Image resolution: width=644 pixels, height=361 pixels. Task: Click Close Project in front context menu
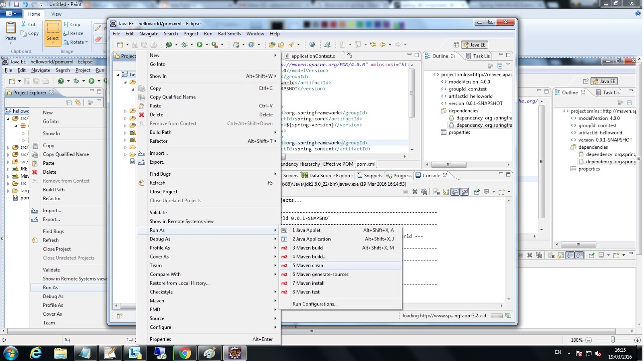pos(208,192)
